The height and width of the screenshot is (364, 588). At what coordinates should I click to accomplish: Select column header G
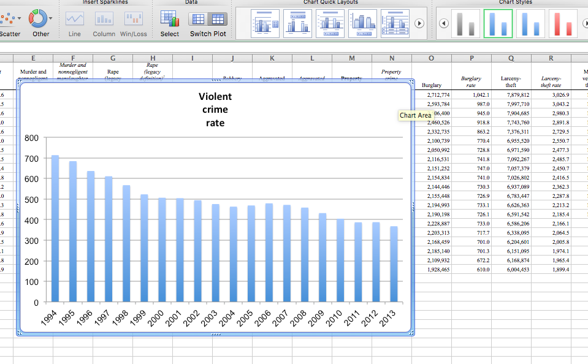click(x=113, y=58)
